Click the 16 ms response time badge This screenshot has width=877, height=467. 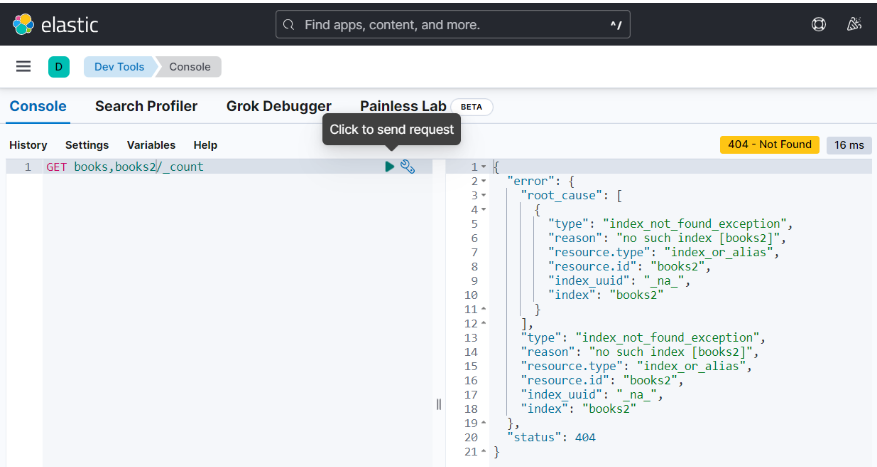click(x=849, y=145)
